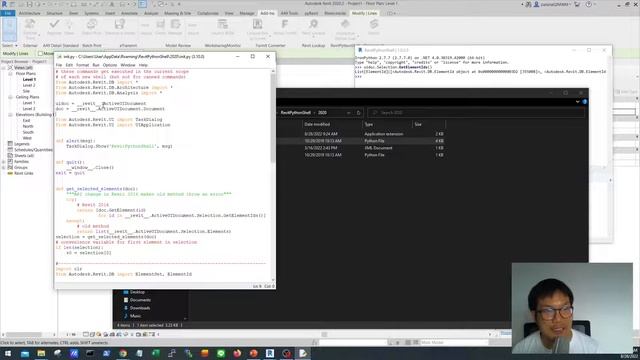Viewport: 640px width, 360px height.
Task: Click the Revit application logo button
Action: click(x=4, y=4)
